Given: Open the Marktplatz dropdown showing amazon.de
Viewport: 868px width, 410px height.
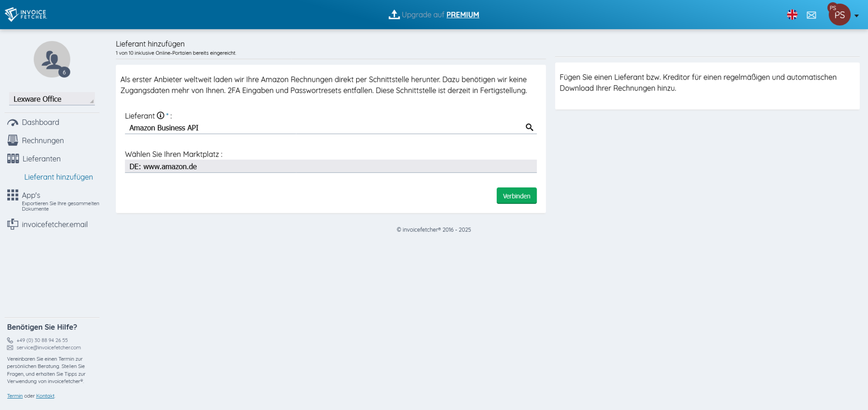Looking at the screenshot, I should [x=330, y=166].
